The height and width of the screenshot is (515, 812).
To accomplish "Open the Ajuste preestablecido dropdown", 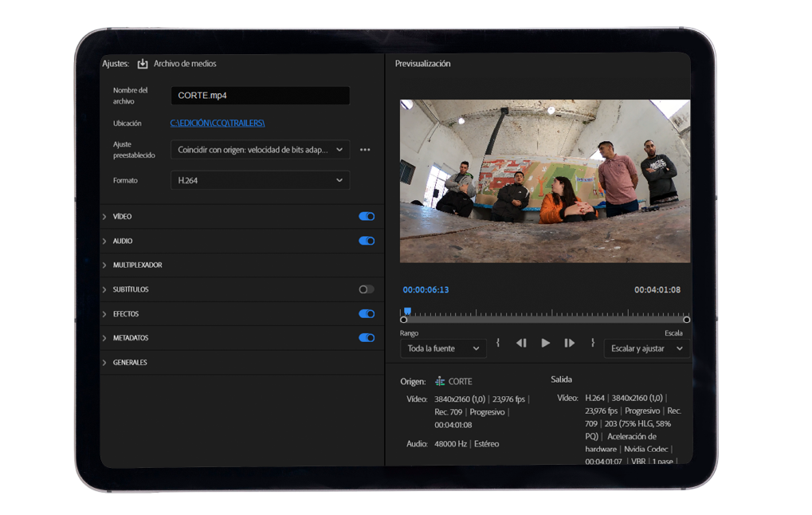I will coord(260,150).
